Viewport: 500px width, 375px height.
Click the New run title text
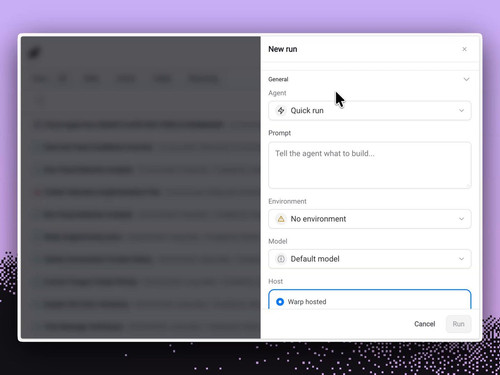283,49
